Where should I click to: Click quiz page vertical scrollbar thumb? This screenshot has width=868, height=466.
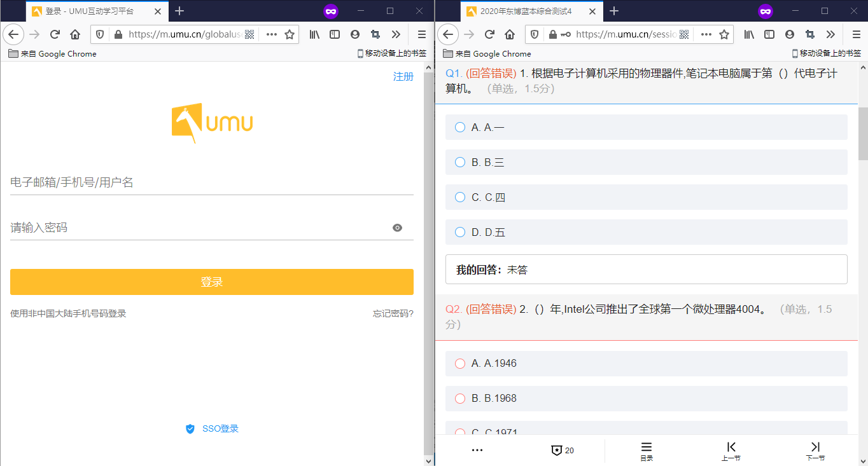coord(863,134)
